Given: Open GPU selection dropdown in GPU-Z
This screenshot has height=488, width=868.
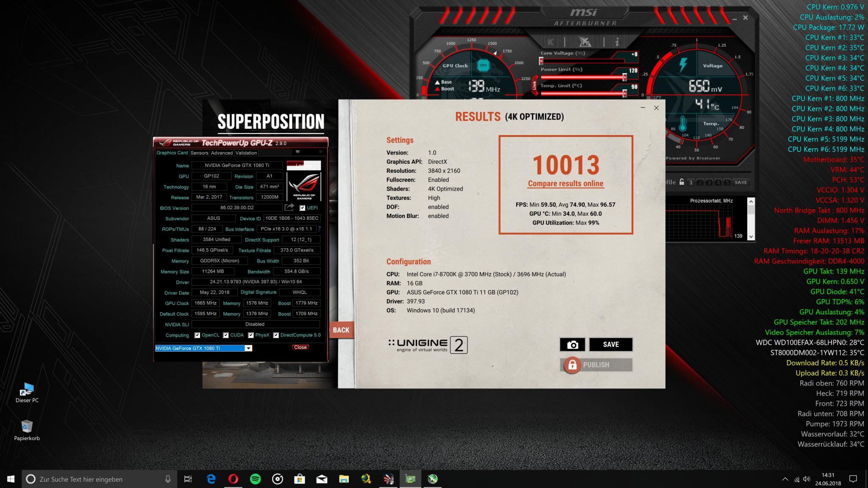Looking at the screenshot, I should (x=249, y=348).
